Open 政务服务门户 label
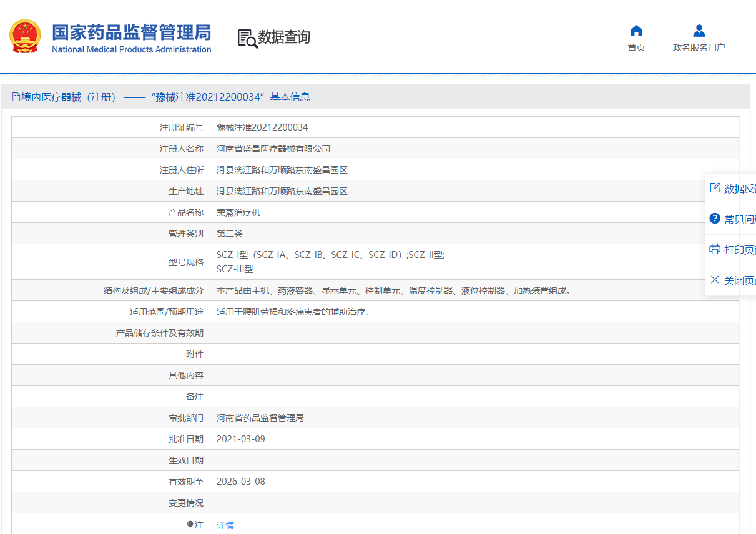This screenshot has height=534, width=756. pos(699,47)
